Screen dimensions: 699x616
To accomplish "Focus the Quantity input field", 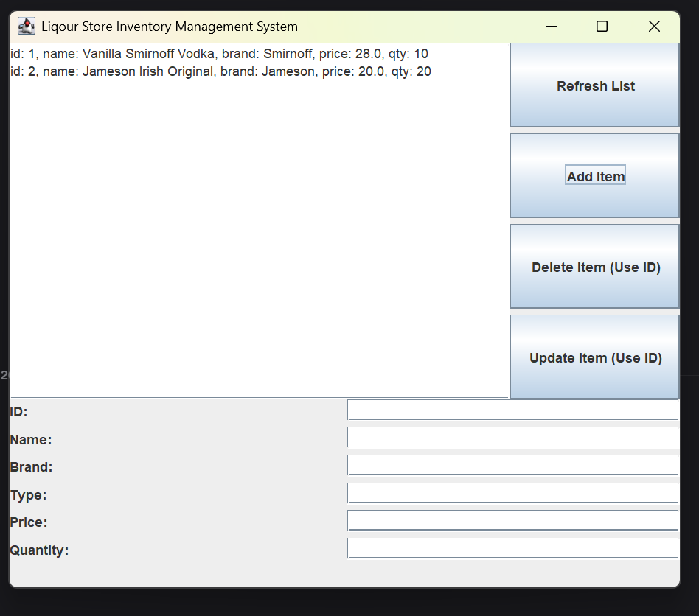I will tap(512, 547).
